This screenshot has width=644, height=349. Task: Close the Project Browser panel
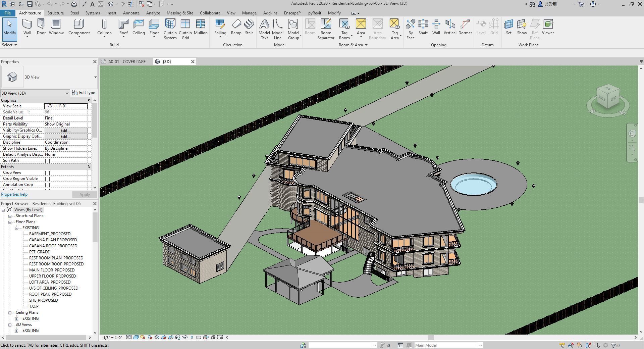pos(95,204)
